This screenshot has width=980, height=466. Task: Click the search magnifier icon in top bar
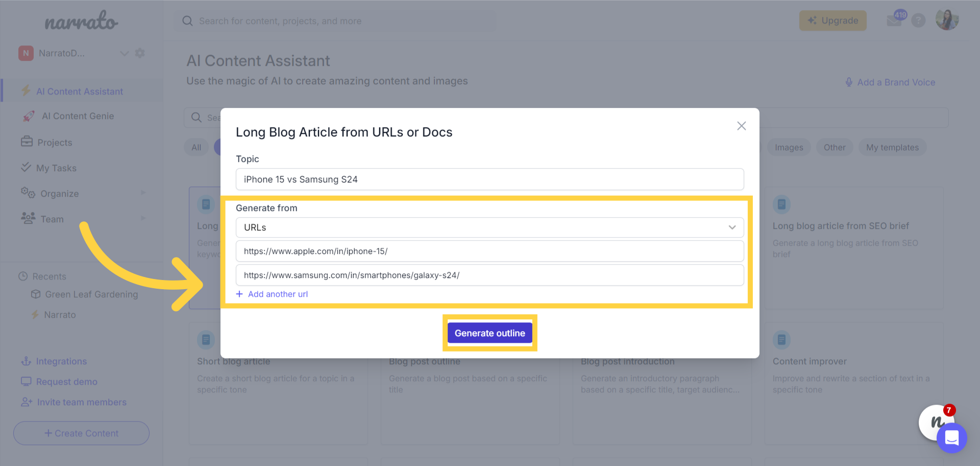click(x=187, y=21)
